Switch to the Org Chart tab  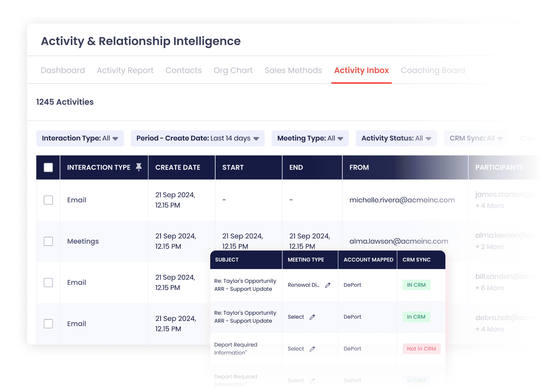click(233, 70)
